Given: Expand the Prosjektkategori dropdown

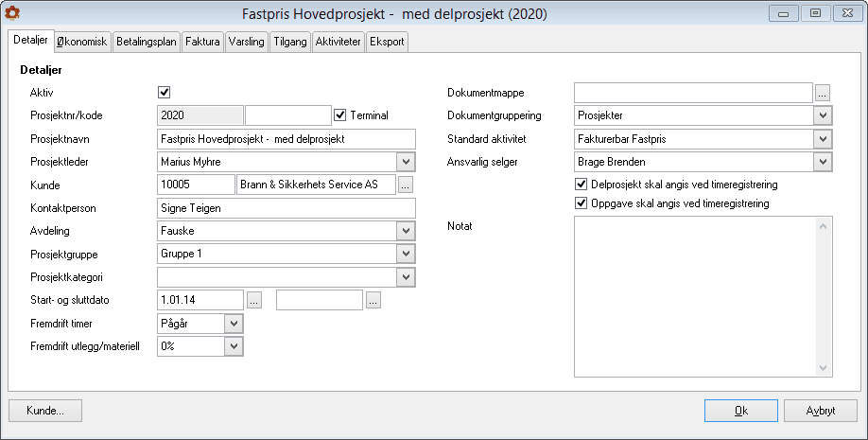Looking at the screenshot, I should [406, 277].
